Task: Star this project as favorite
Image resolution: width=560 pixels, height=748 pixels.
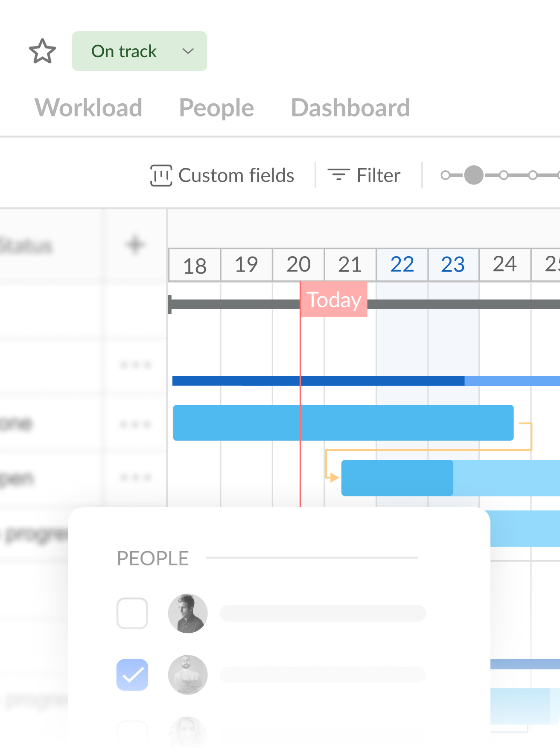Action: [x=42, y=51]
